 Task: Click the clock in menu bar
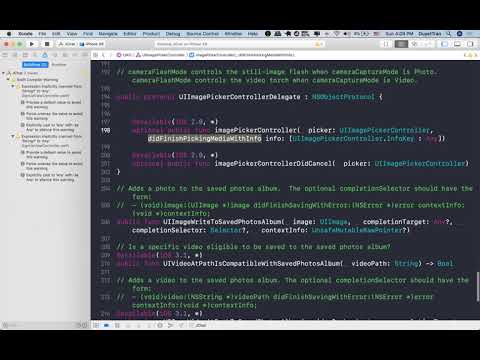tap(399, 34)
